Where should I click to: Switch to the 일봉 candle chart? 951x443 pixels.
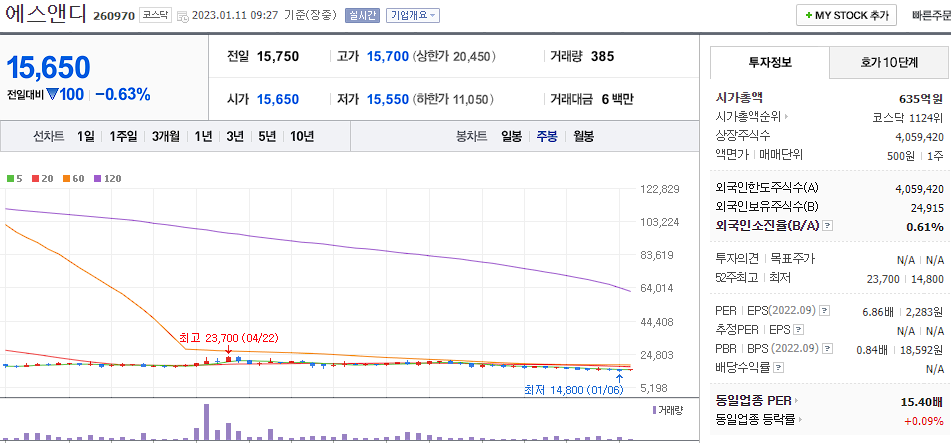click(511, 137)
